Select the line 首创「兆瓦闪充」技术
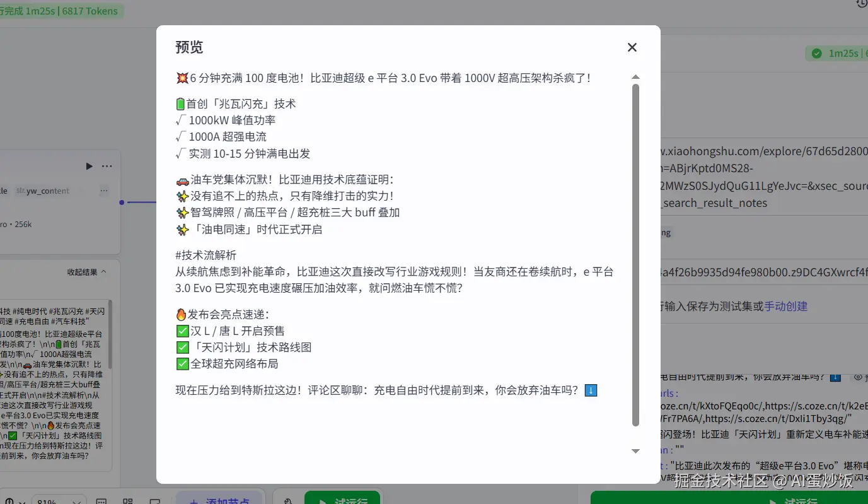 (x=236, y=103)
